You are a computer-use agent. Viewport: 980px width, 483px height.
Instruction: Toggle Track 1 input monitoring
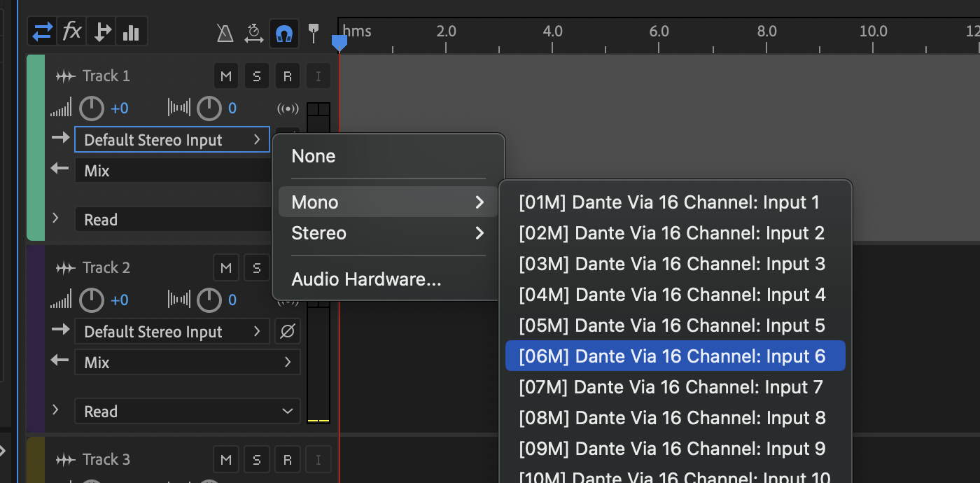[318, 76]
